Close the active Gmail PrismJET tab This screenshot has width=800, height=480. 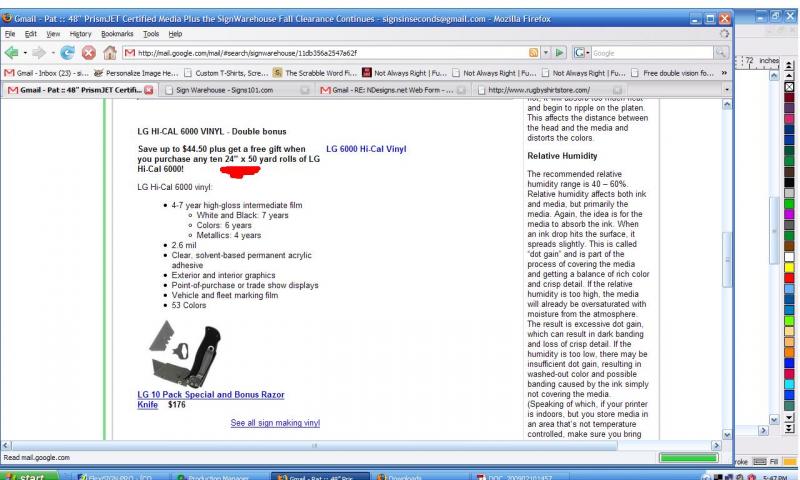148,90
